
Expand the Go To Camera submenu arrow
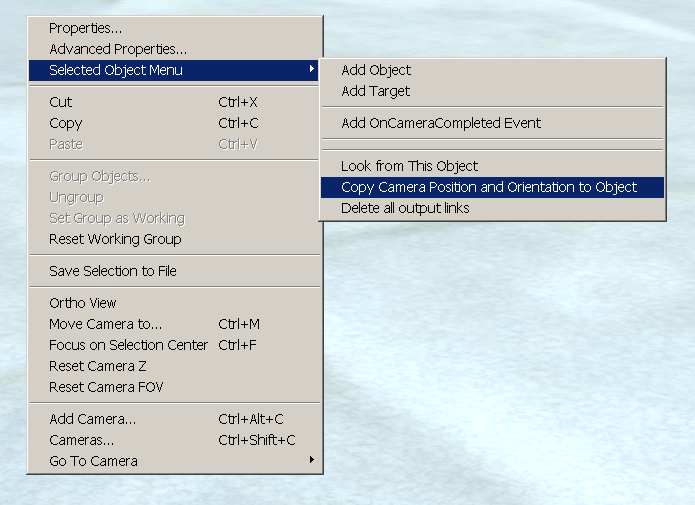point(312,460)
